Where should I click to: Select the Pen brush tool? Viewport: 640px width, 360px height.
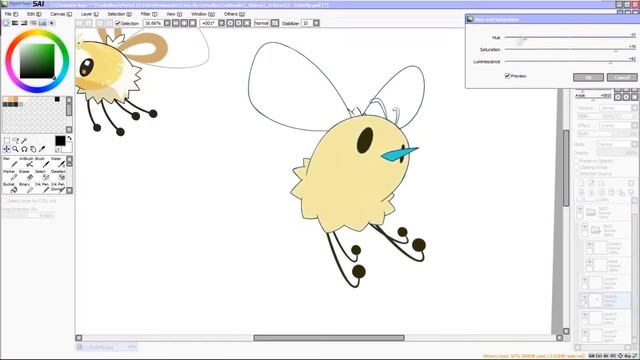(x=10, y=162)
